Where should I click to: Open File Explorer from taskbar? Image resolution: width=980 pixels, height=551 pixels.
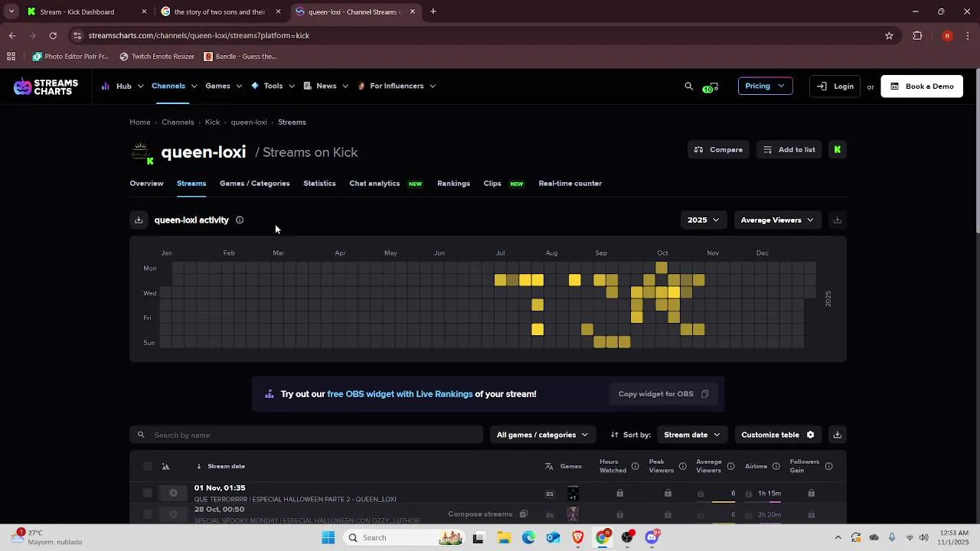tap(504, 538)
